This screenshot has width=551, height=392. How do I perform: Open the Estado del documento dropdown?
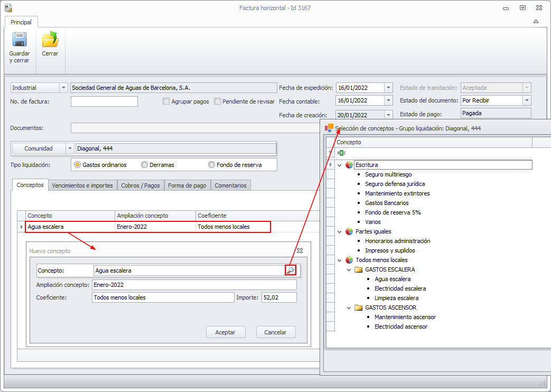click(x=526, y=100)
